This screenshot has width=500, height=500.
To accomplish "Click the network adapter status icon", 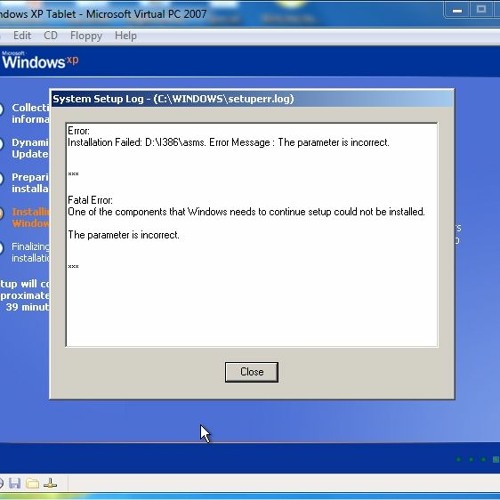I will click(x=50, y=483).
